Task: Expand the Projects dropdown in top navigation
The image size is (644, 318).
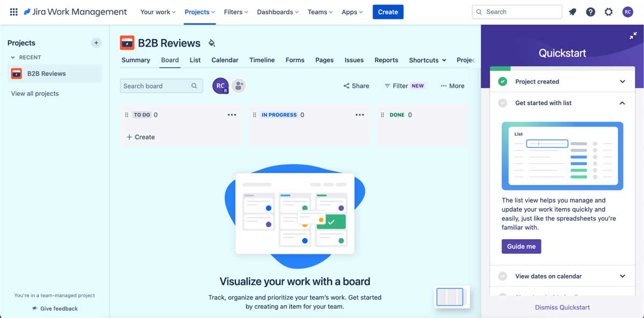Action: coord(199,11)
